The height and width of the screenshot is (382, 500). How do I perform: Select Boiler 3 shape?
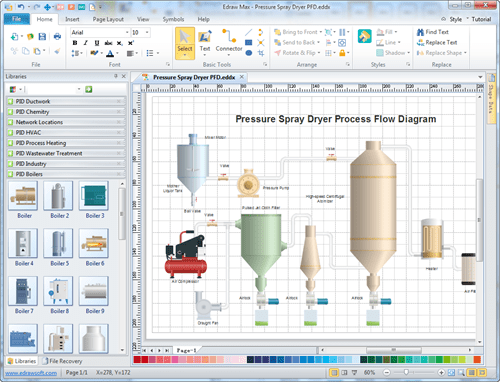point(94,196)
